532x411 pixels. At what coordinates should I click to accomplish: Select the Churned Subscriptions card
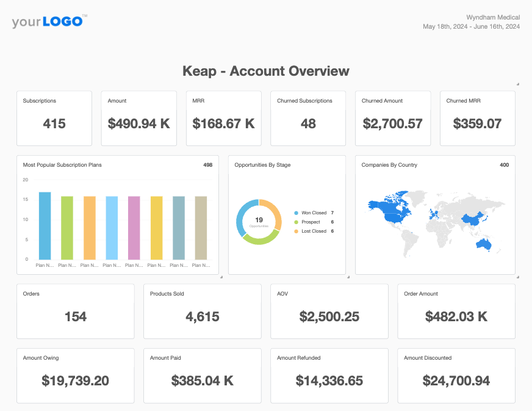coord(308,118)
